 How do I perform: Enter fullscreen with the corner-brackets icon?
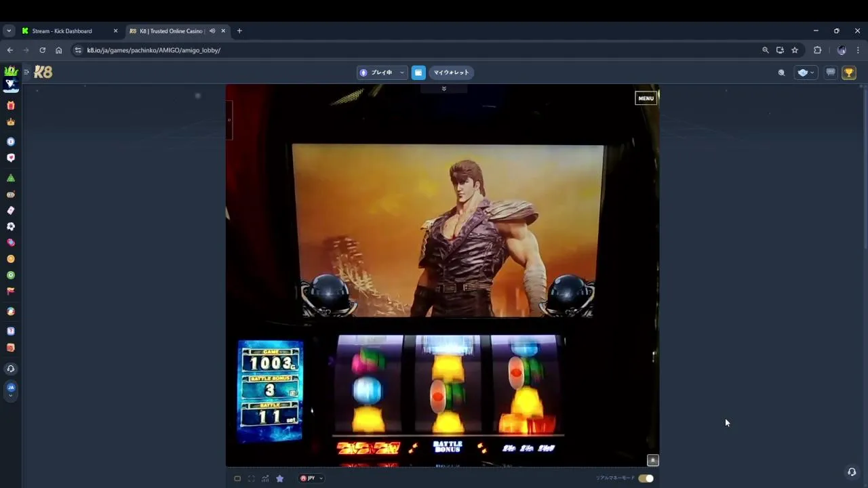[x=252, y=479]
